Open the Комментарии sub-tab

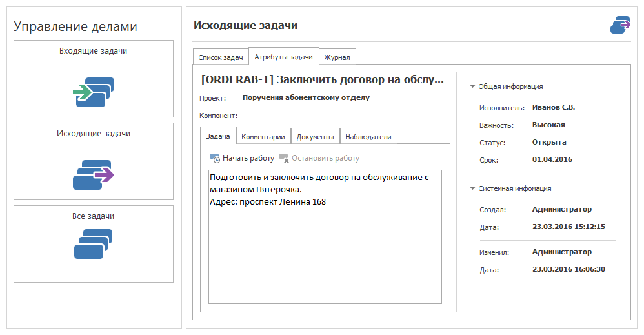[263, 136]
